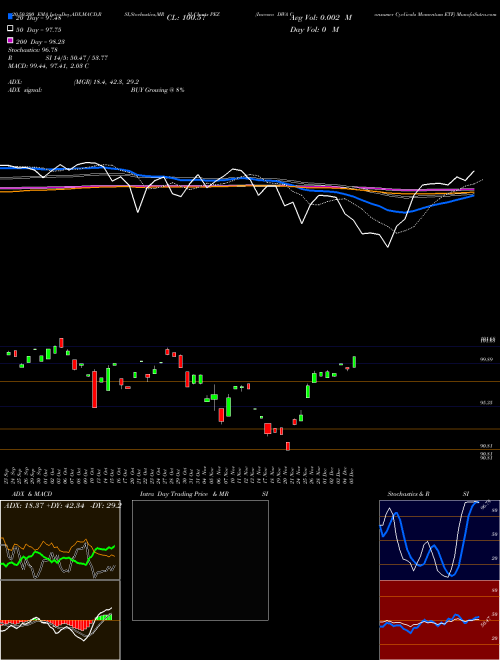
Task: Click the MACD histogram chart thumbnail
Action: click(60, 620)
